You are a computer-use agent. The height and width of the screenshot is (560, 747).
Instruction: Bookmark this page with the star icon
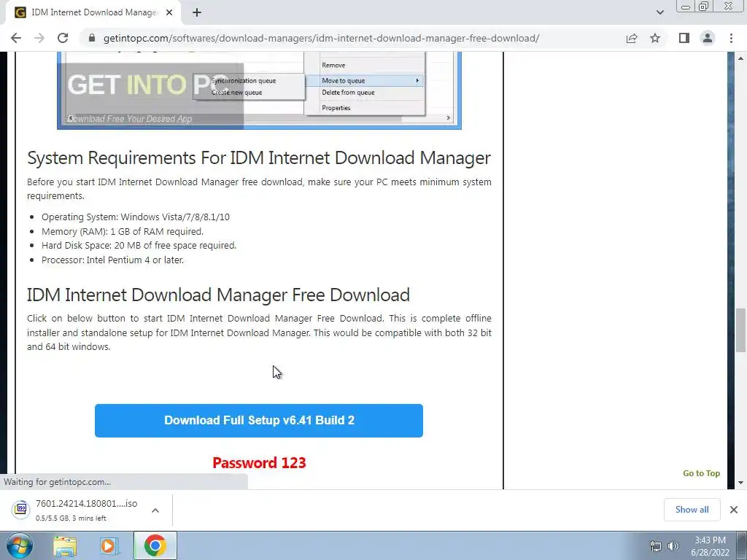655,38
